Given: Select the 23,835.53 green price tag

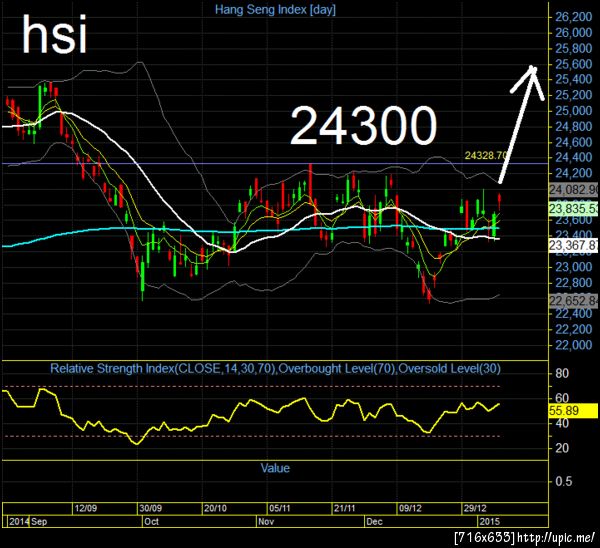Looking at the screenshot, I should click(573, 209).
